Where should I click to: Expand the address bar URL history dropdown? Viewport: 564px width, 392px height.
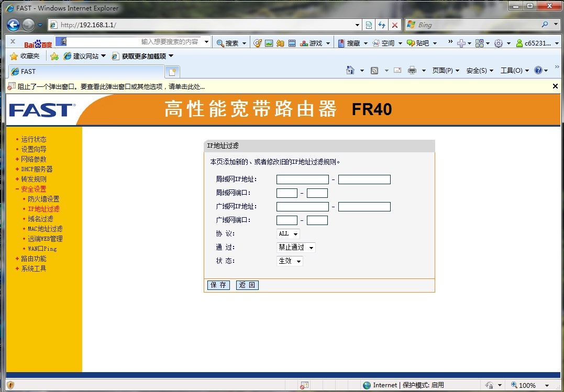(357, 25)
